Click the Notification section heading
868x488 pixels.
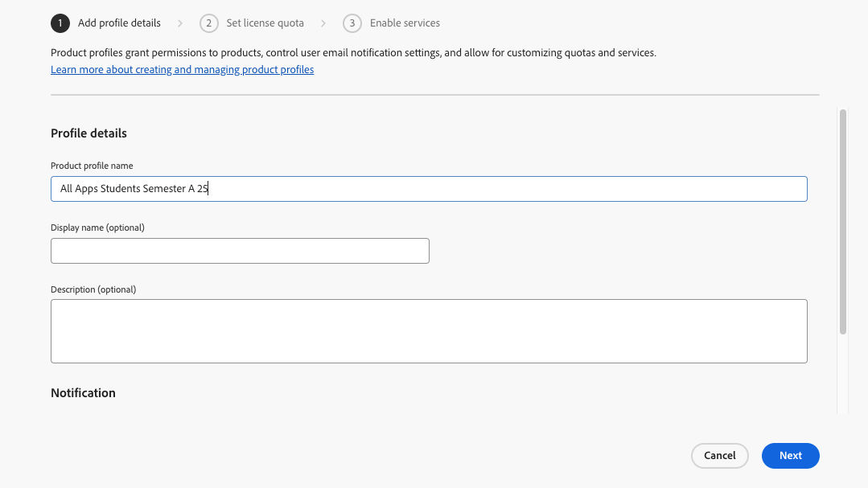click(83, 393)
